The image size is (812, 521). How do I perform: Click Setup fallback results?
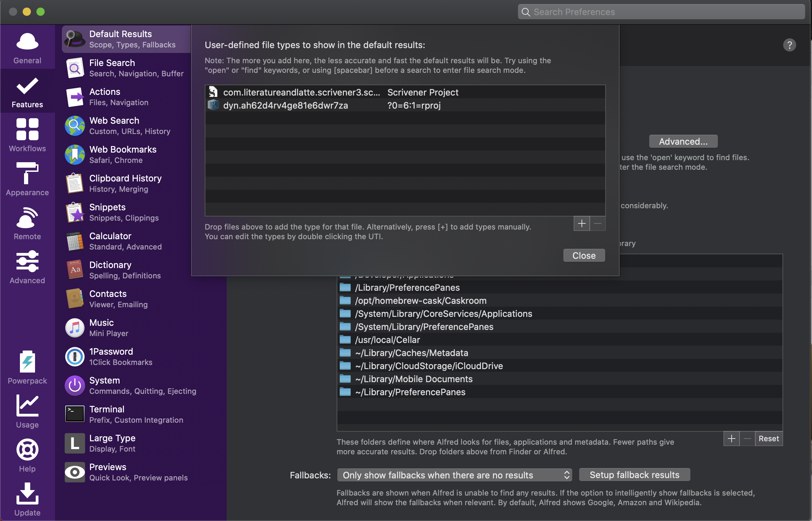pos(634,475)
